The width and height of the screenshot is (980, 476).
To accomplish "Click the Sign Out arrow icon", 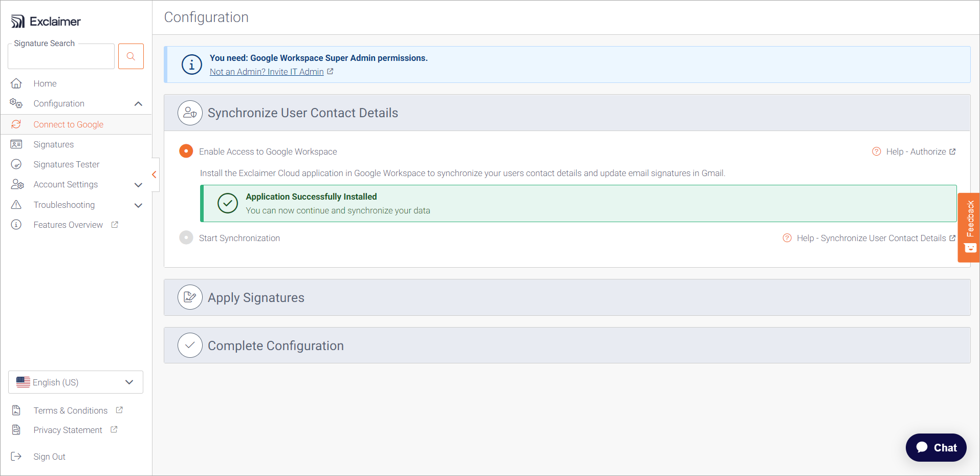I will 16,457.
